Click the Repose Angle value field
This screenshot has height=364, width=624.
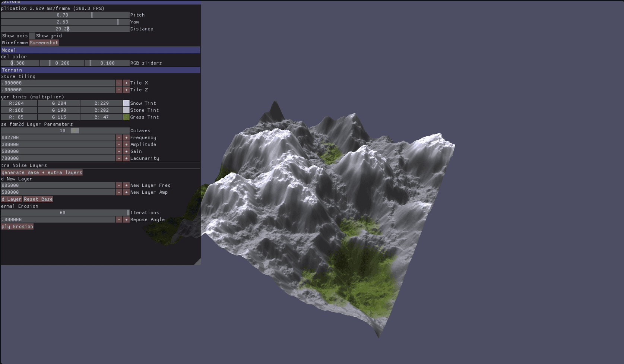pos(58,220)
